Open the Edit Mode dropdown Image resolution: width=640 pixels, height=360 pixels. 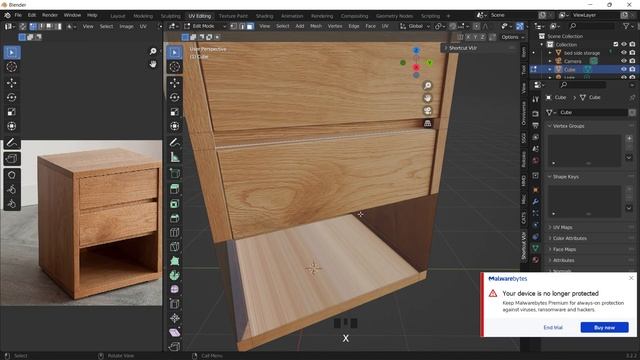(x=205, y=26)
